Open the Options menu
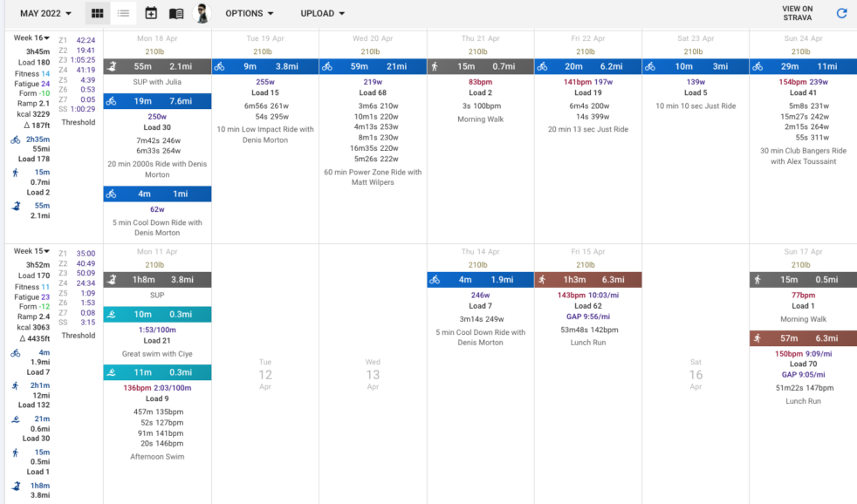Screen dimensions: 857x504 click(249, 13)
